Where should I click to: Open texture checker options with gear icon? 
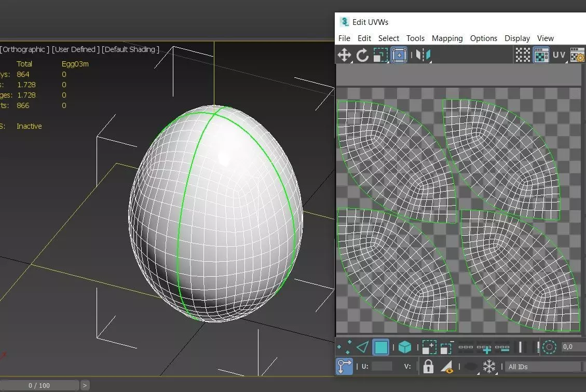click(577, 56)
